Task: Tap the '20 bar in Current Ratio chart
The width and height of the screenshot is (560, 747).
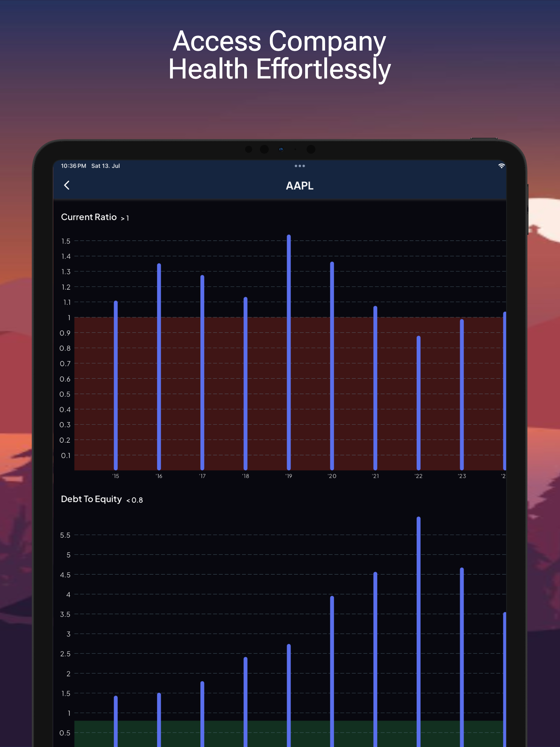Action: pos(332,366)
